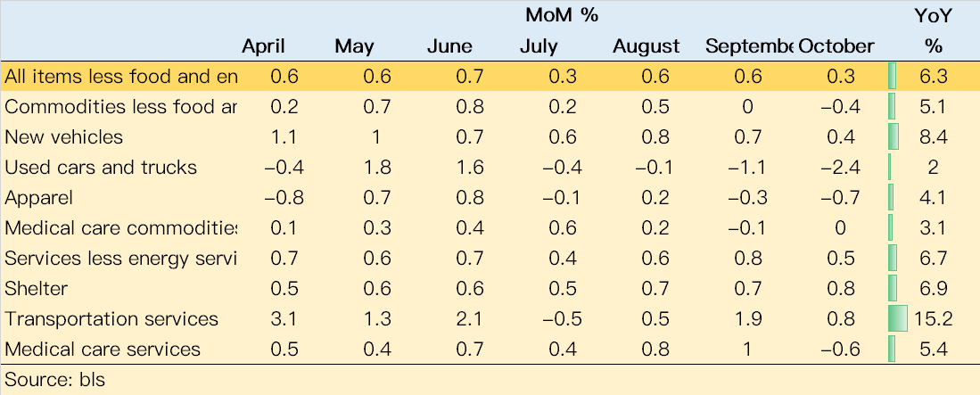The image size is (980, 395).
Task: Select the Shelter row label
Action: pyautogui.click(x=37, y=289)
